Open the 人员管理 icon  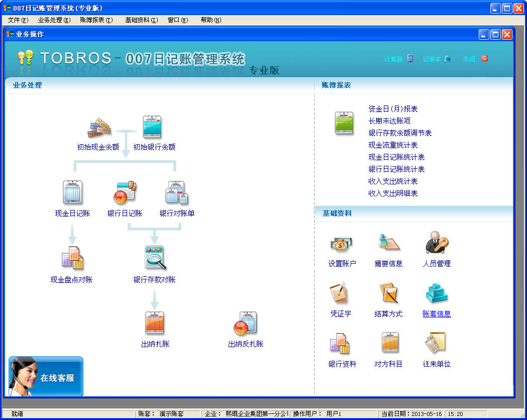[x=437, y=242]
